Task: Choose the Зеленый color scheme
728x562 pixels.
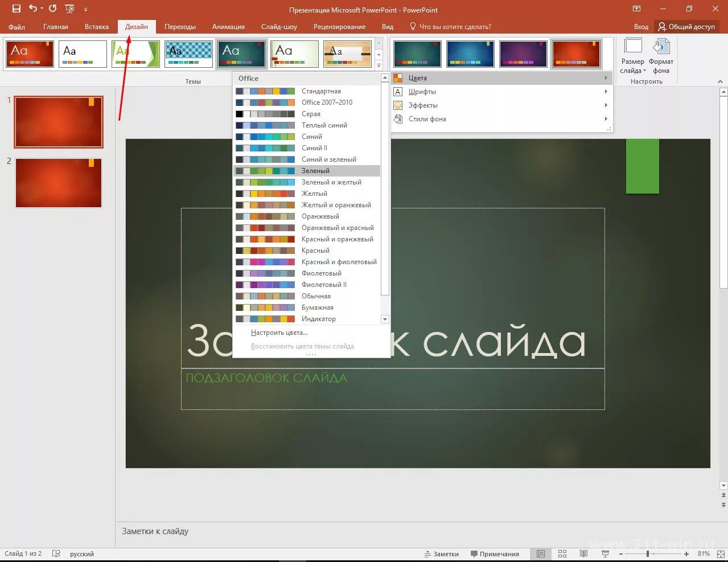Action: 307,171
